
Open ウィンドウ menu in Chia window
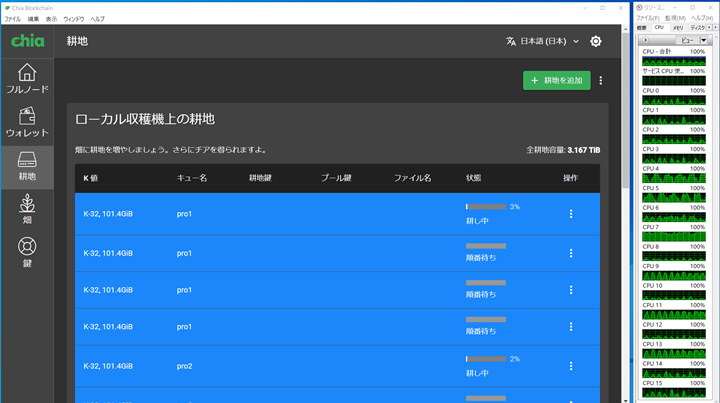[x=73, y=19]
